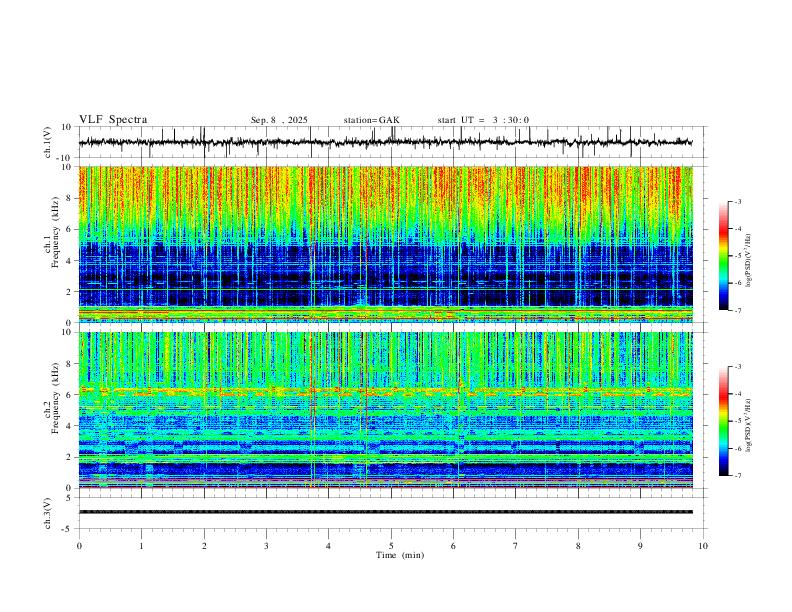The height and width of the screenshot is (612, 792).
Task: Click the ch.2 'Frequency (kHz)' axis label
Action: point(56,398)
